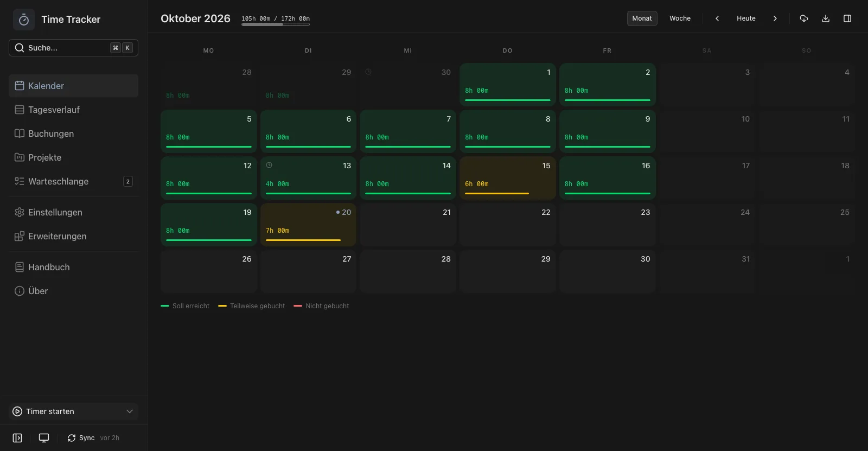
Task: Click the Nicht gebucht legend label
Action: tap(327, 306)
